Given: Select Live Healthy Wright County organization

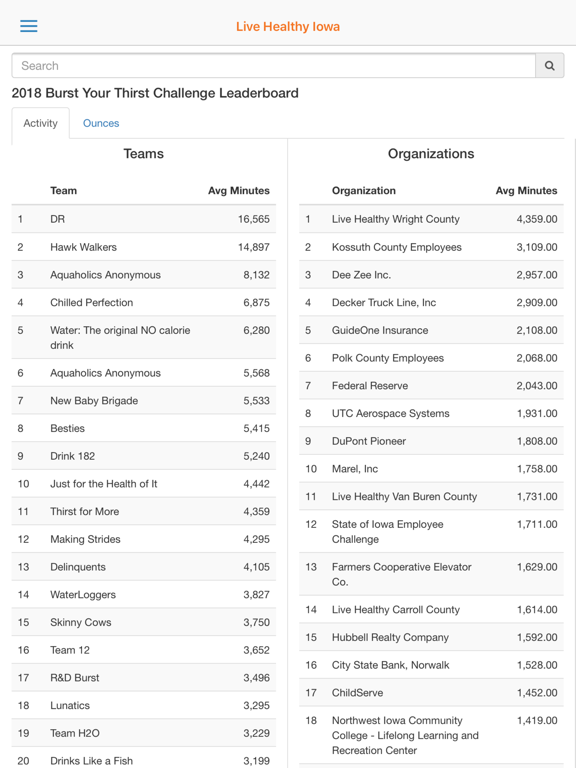Looking at the screenshot, I should coord(431,219).
